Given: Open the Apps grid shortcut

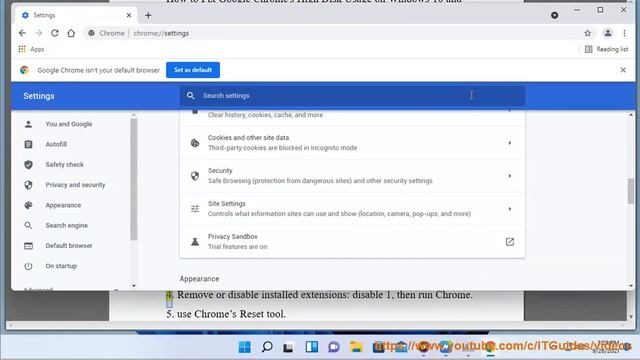Looking at the screenshot, I should pos(31,49).
